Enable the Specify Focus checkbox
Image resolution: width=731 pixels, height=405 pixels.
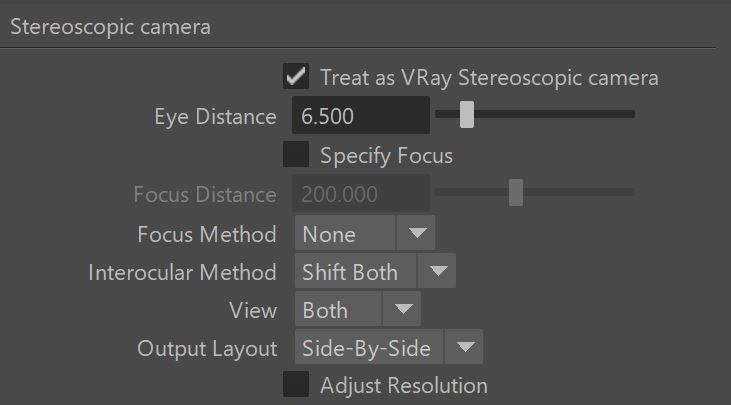tap(296, 154)
